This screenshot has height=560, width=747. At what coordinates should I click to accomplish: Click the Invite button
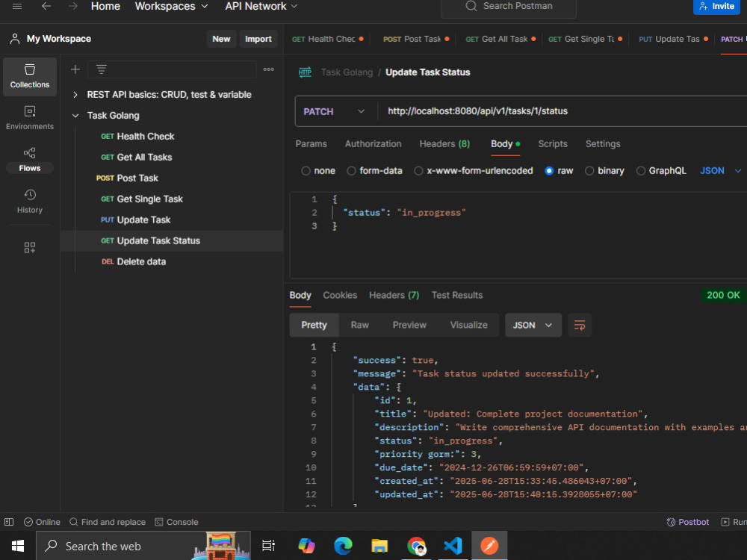(x=716, y=7)
